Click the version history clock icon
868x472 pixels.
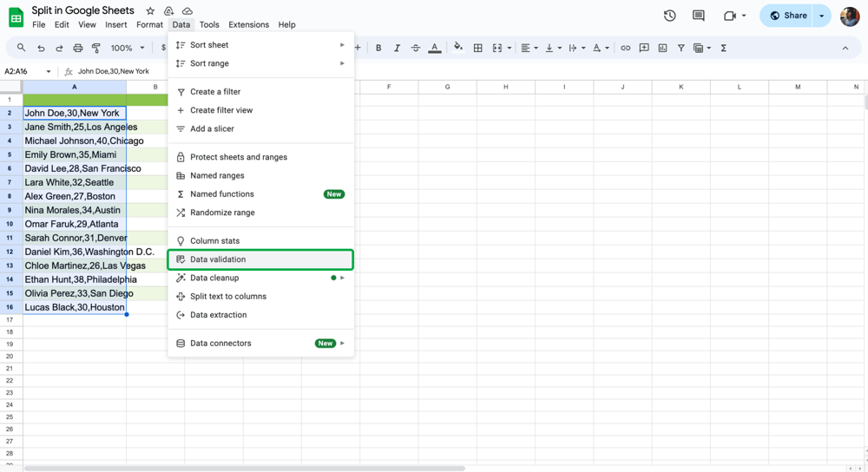[669, 16]
